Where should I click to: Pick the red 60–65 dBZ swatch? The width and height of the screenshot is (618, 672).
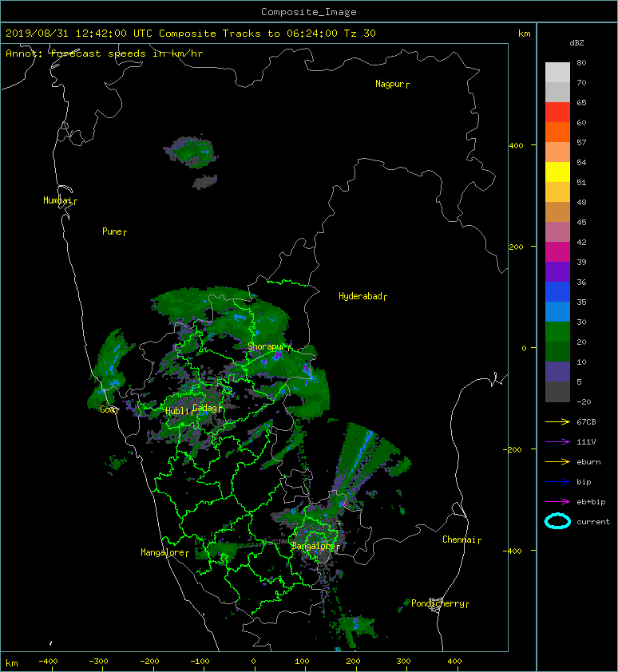(x=557, y=113)
